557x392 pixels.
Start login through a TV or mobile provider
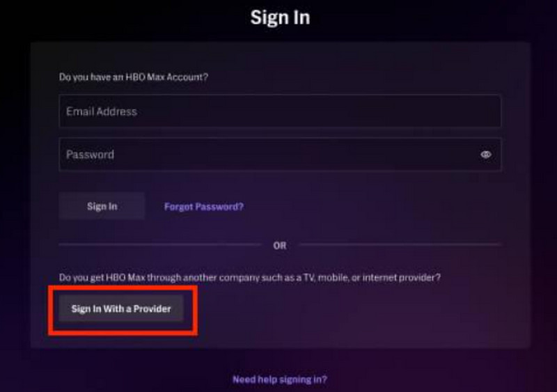(x=121, y=308)
